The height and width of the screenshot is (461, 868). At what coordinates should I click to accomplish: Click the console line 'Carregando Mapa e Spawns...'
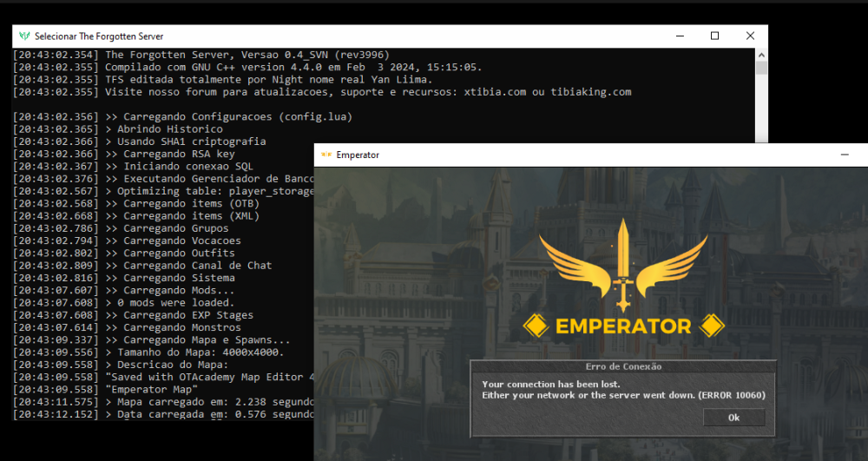pos(152,339)
